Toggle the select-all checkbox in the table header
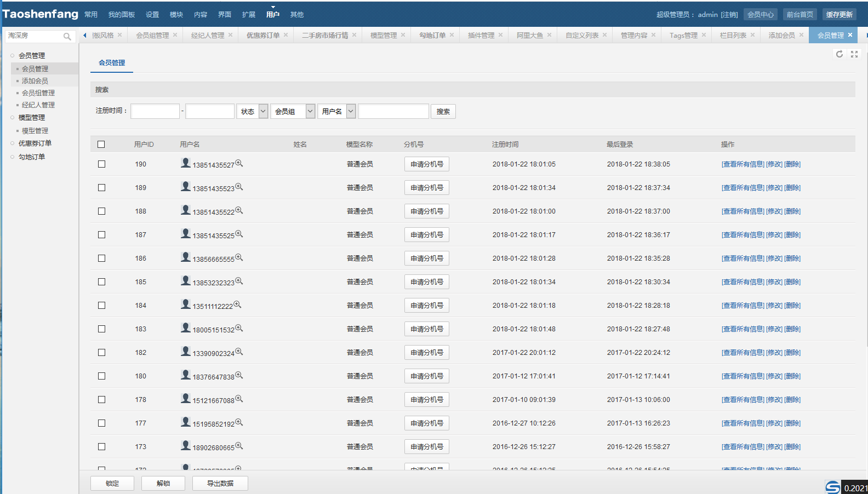Screen dimensions: 868x494 [101, 145]
